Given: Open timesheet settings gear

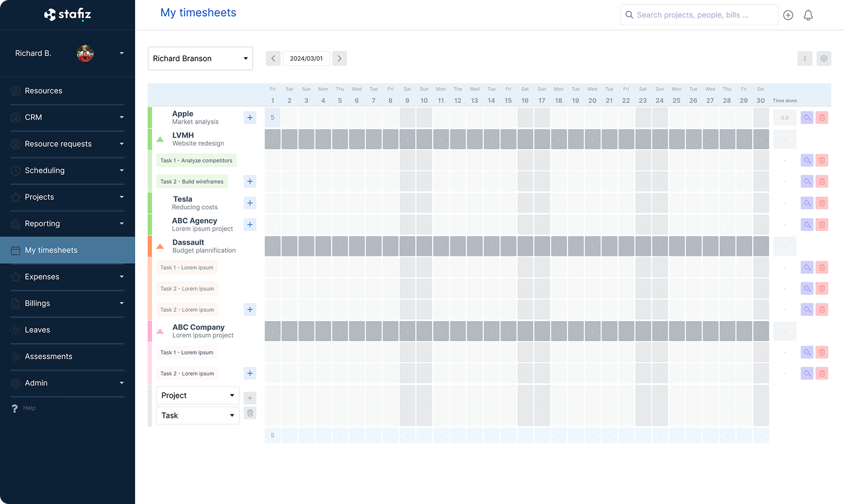Looking at the screenshot, I should pyautogui.click(x=824, y=58).
